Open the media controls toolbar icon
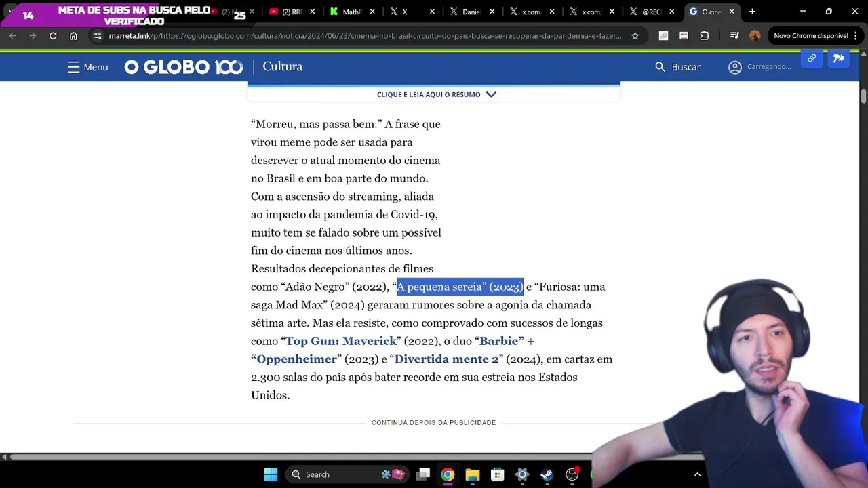Screen dimensions: 868x488 coord(734,36)
